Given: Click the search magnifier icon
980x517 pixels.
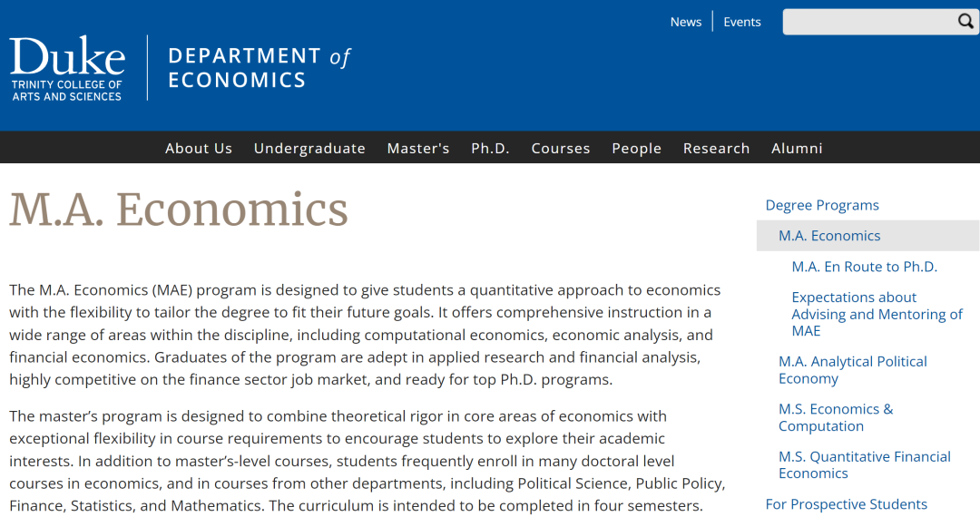Looking at the screenshot, I should (965, 22).
